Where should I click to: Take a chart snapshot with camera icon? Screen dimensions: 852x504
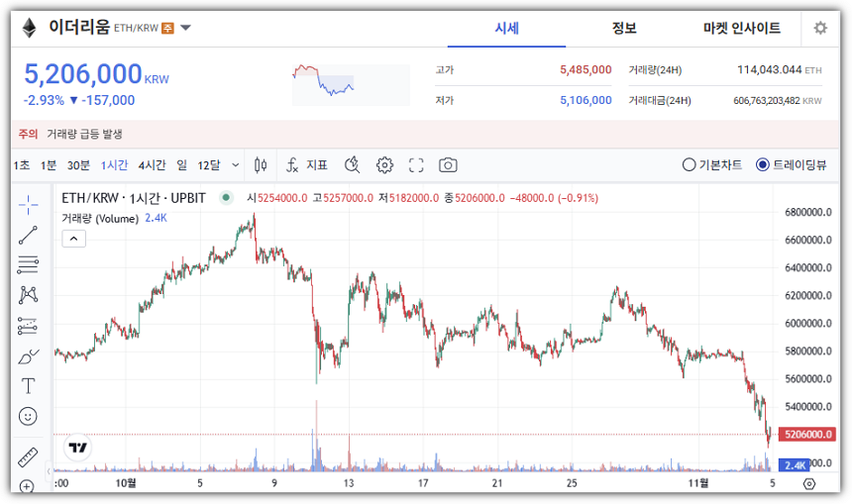pyautogui.click(x=448, y=165)
